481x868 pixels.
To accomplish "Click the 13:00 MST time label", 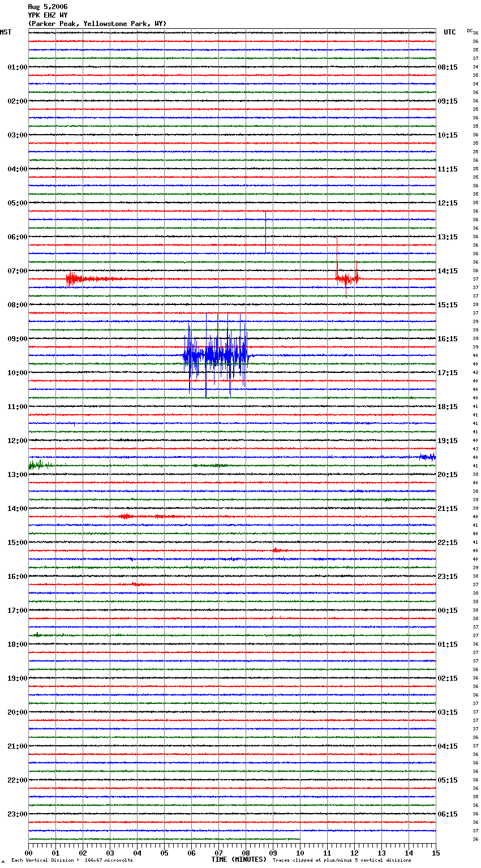I will [x=17, y=475].
